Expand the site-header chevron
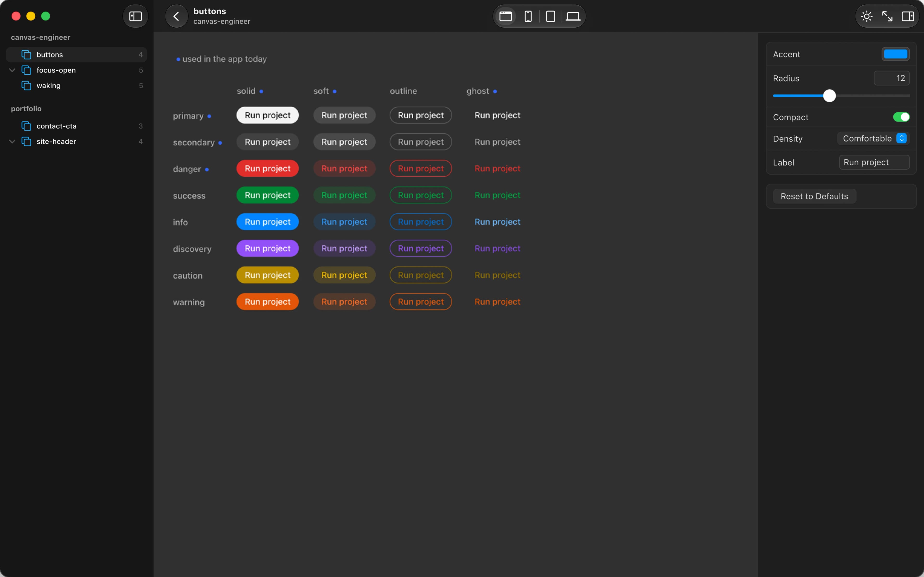 (x=12, y=141)
